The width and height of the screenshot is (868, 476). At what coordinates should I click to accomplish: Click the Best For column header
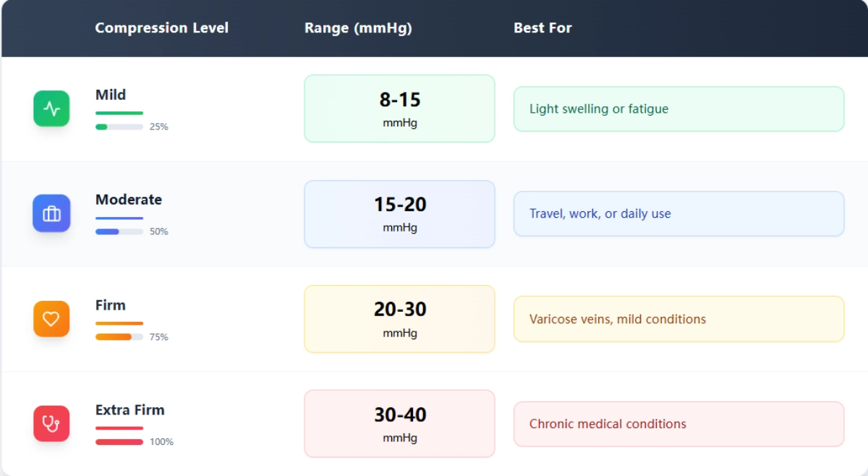pos(542,28)
